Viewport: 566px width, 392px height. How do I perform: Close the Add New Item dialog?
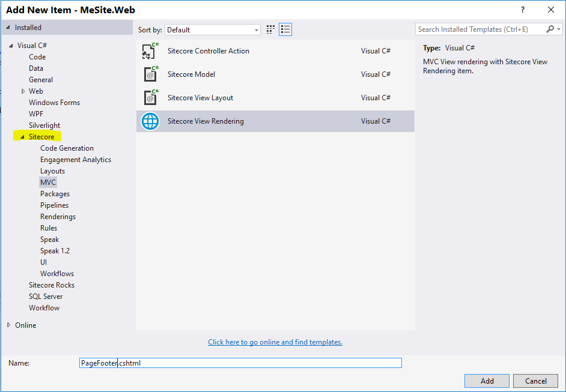[x=551, y=10]
